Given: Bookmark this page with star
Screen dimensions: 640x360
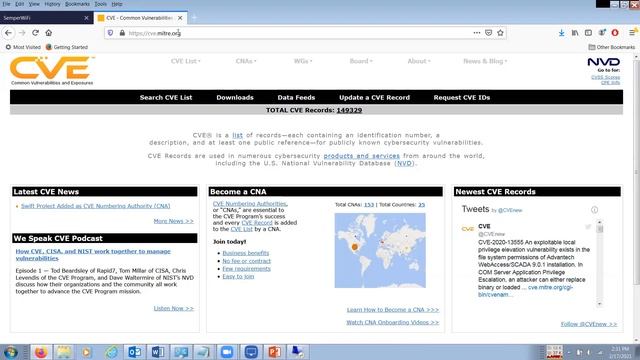Looking at the screenshot, I should 500,33.
